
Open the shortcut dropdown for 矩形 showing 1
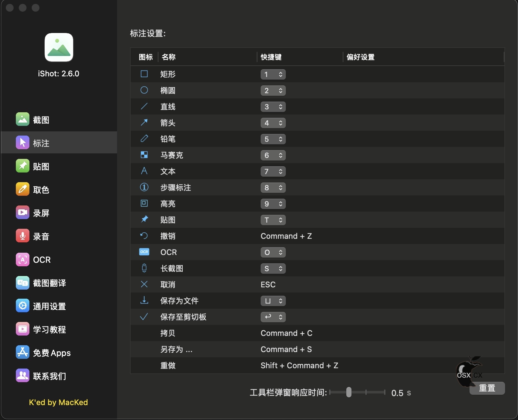(273, 74)
